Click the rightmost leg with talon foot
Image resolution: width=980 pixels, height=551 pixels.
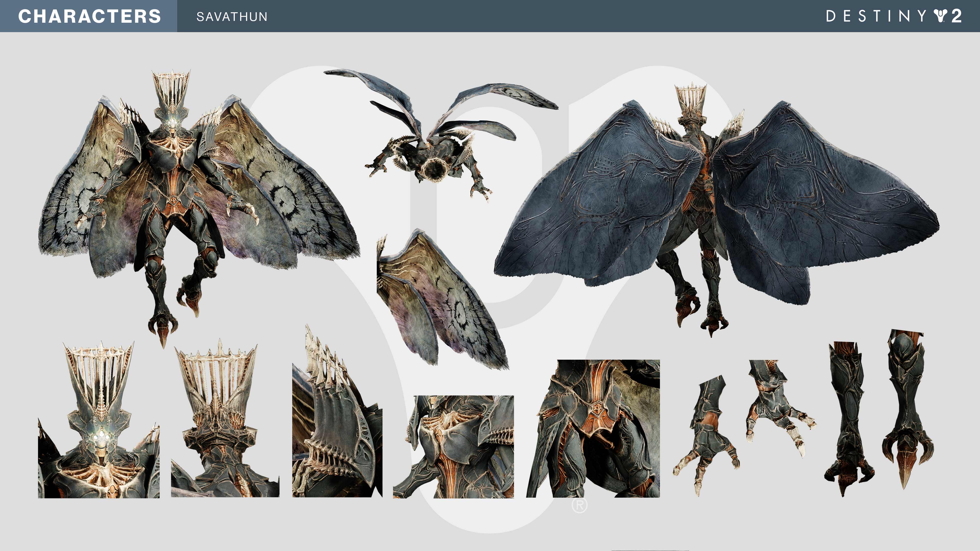[x=907, y=407]
